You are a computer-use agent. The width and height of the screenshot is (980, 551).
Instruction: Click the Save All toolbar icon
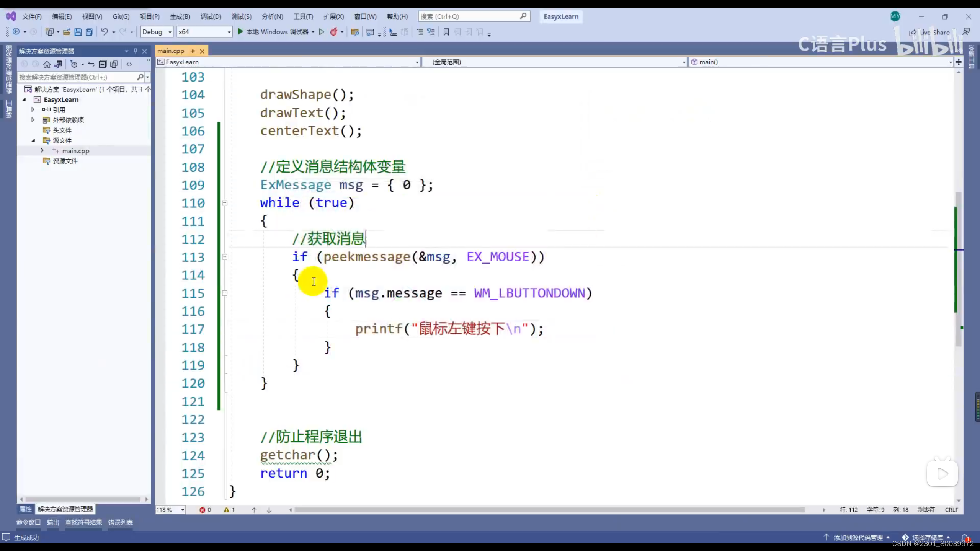tap(89, 32)
